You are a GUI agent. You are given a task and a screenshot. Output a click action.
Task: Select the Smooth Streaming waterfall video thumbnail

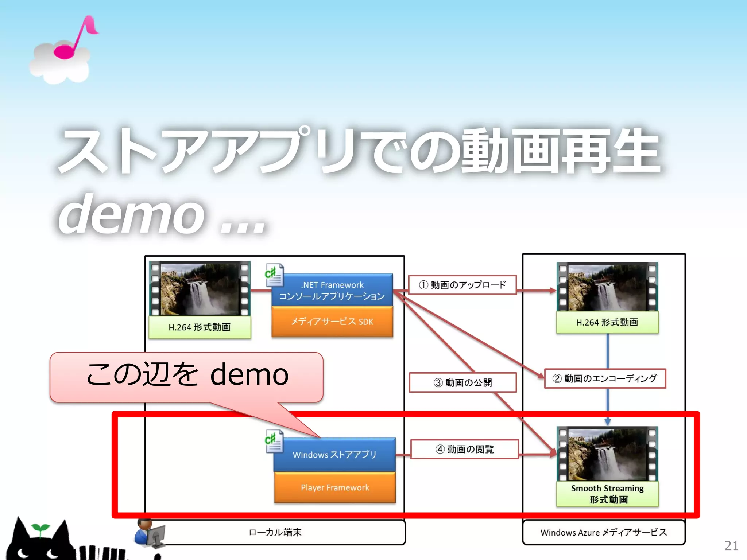[x=607, y=454]
